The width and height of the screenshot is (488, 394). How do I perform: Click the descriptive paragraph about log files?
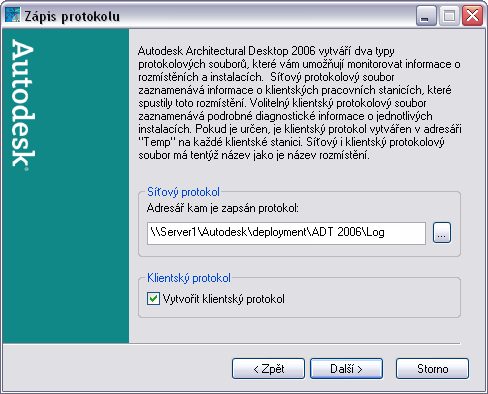click(x=300, y=103)
